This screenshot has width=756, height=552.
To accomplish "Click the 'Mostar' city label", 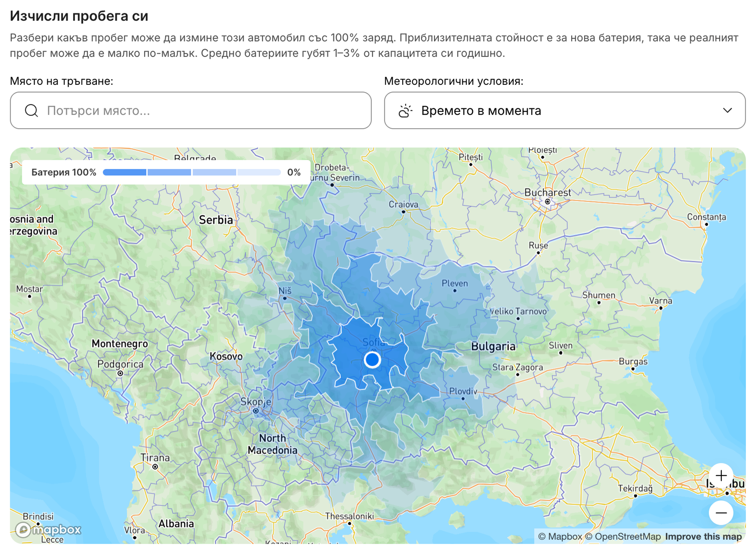I will 29,289.
